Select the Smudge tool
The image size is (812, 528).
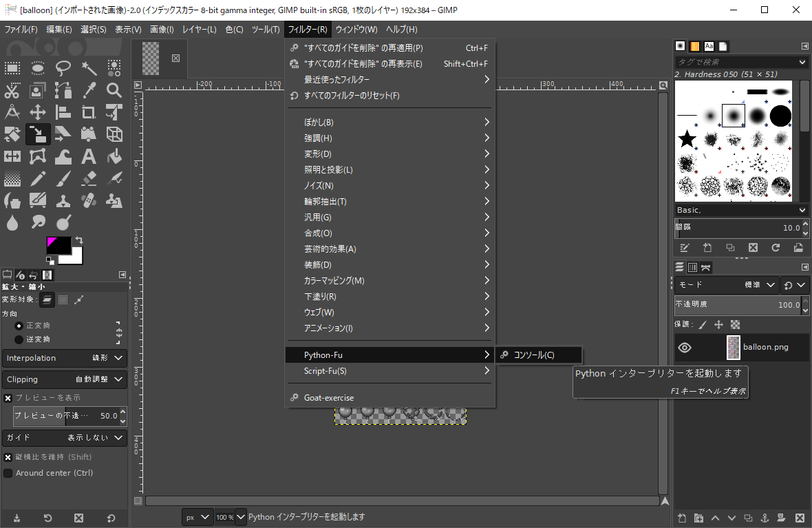[37, 222]
